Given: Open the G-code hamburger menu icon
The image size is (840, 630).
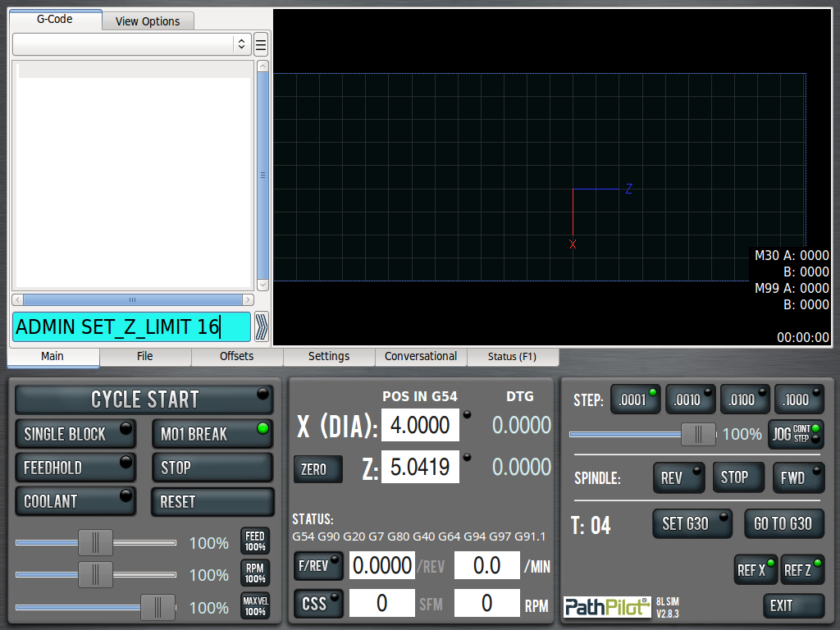Looking at the screenshot, I should click(x=261, y=44).
